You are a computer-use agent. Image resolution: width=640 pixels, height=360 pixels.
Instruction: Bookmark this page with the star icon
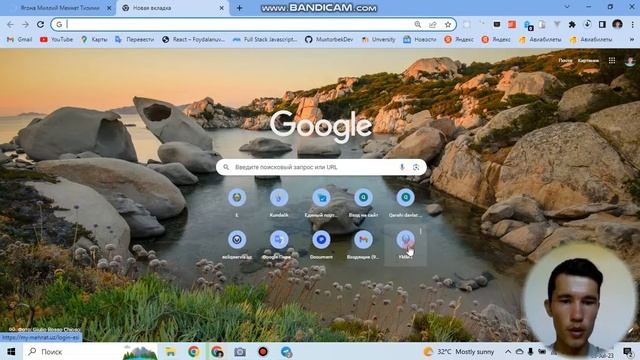[448, 24]
